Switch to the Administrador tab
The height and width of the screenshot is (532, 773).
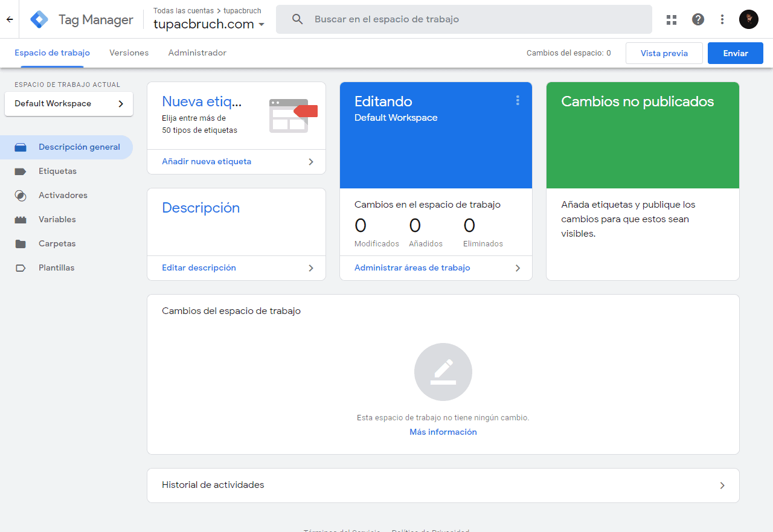(197, 53)
